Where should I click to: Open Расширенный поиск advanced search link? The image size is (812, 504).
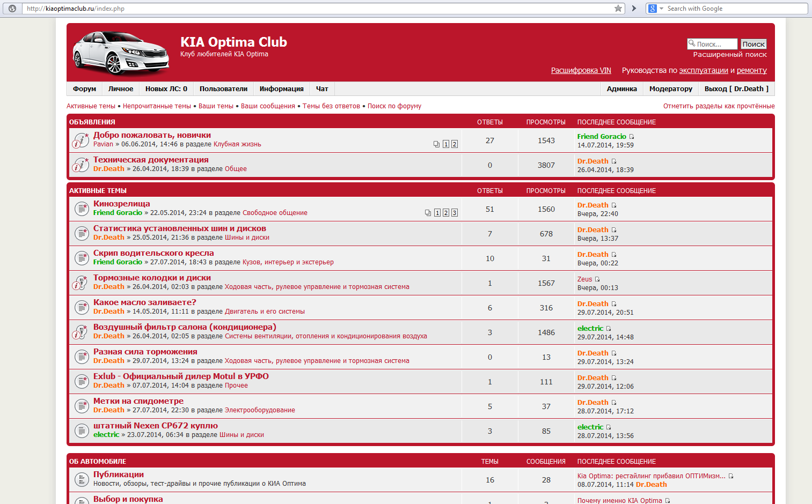click(x=729, y=55)
